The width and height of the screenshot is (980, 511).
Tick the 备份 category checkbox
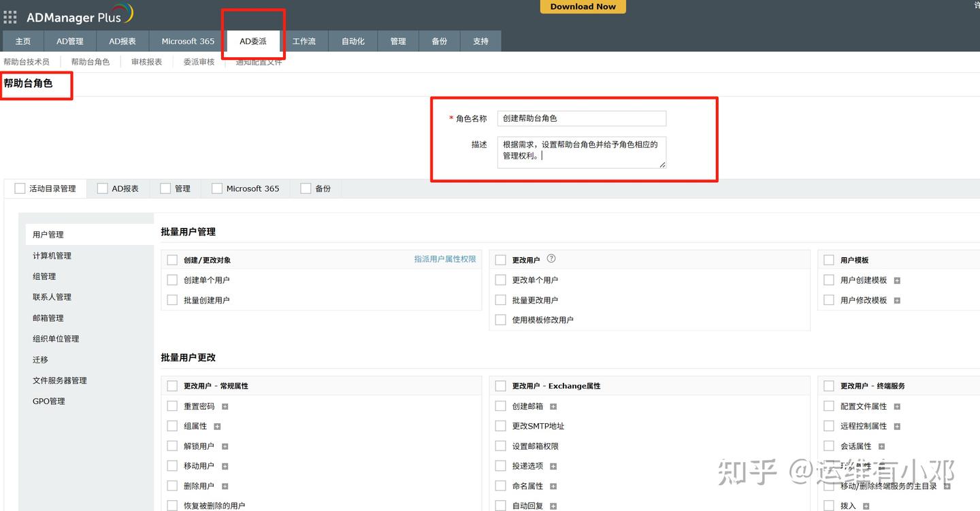(x=306, y=188)
